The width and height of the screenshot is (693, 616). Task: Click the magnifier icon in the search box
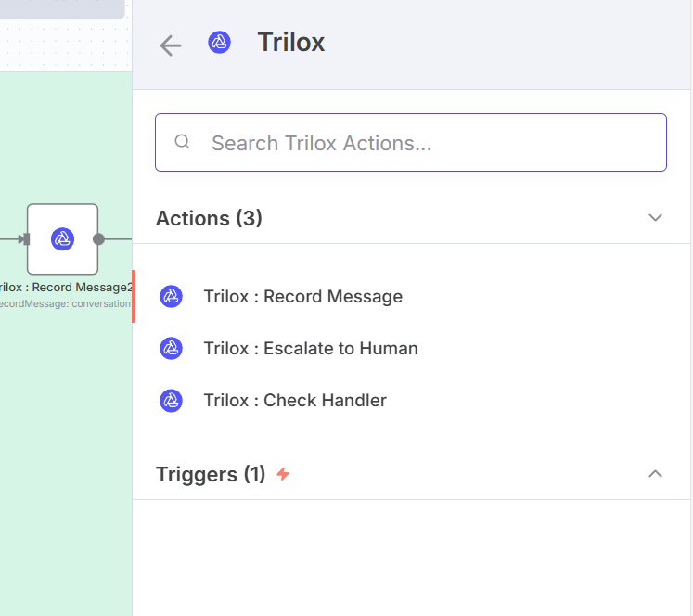coord(183,142)
